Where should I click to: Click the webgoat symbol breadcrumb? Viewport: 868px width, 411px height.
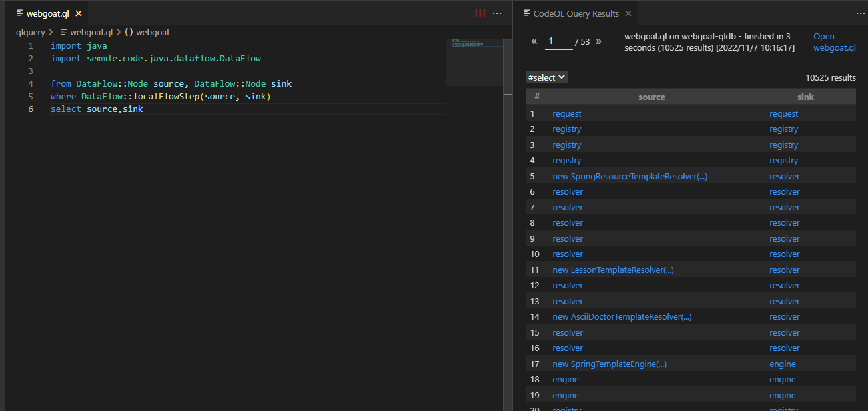point(153,32)
